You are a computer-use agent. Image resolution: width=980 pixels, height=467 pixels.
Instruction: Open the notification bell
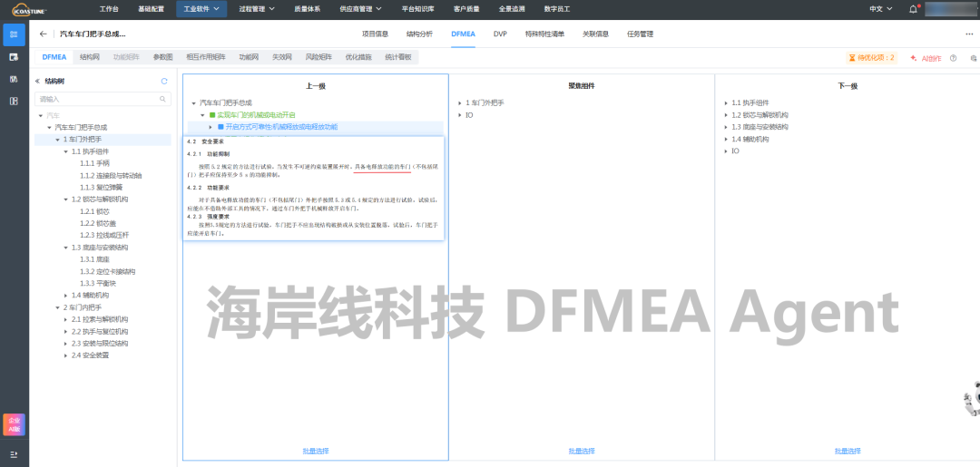[x=913, y=9]
